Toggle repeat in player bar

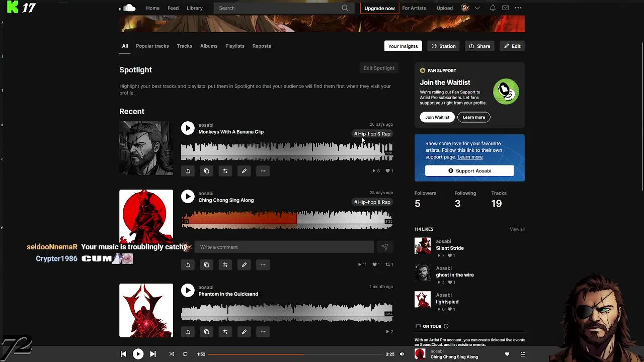coord(185,354)
